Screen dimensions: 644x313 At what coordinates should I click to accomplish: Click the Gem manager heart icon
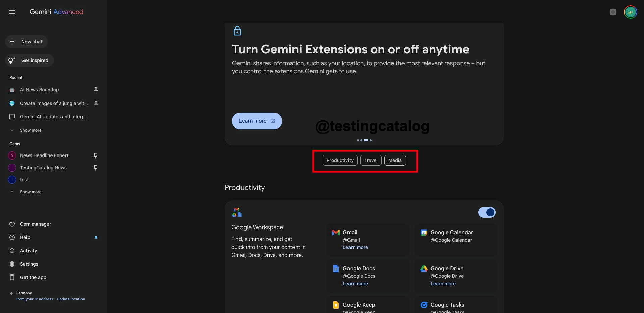click(x=12, y=224)
